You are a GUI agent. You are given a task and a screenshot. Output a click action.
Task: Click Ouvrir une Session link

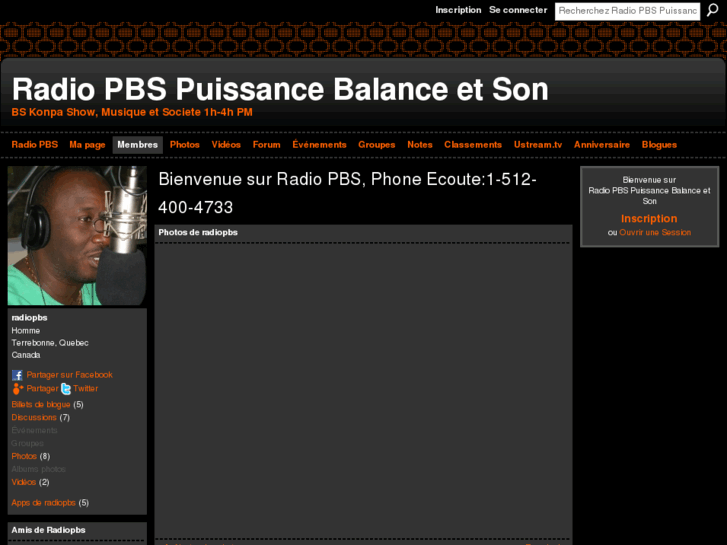point(655,232)
